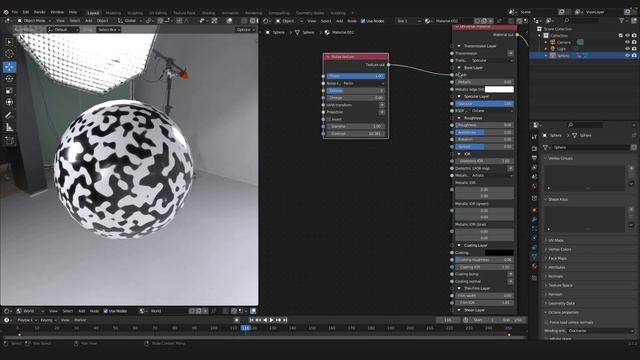The image size is (640, 360).
Task: Open the Tool properties tab
Action: coord(534,138)
